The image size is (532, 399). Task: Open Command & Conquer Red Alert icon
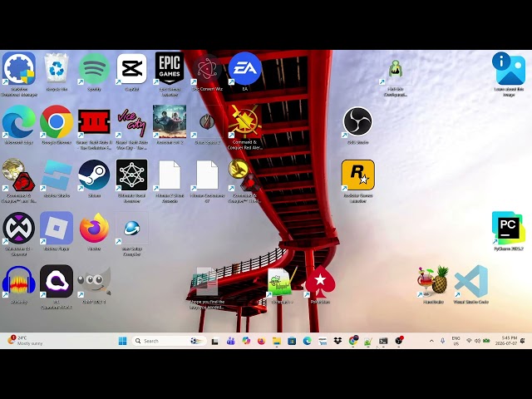click(245, 122)
